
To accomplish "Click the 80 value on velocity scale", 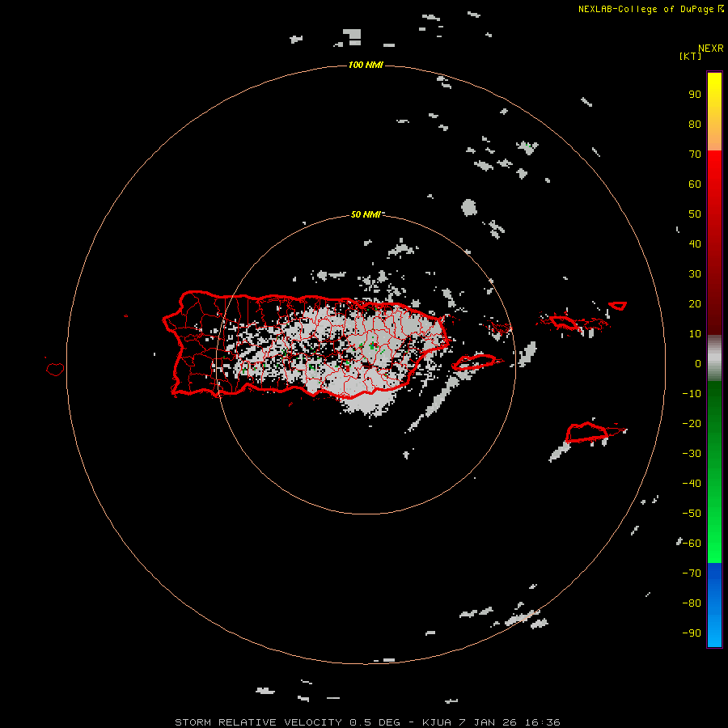I will (695, 125).
